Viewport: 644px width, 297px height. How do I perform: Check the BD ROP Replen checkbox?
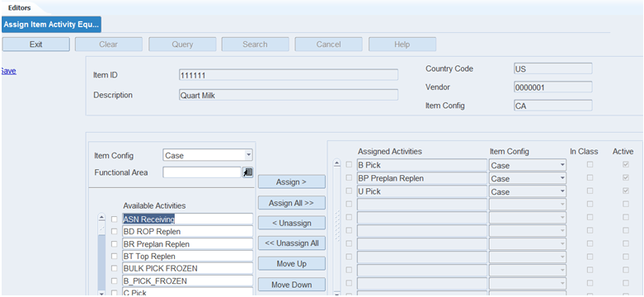click(114, 232)
